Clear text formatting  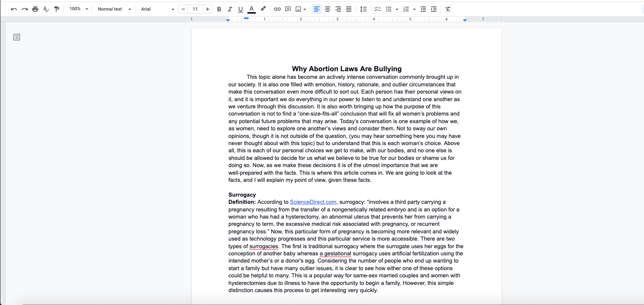click(448, 9)
